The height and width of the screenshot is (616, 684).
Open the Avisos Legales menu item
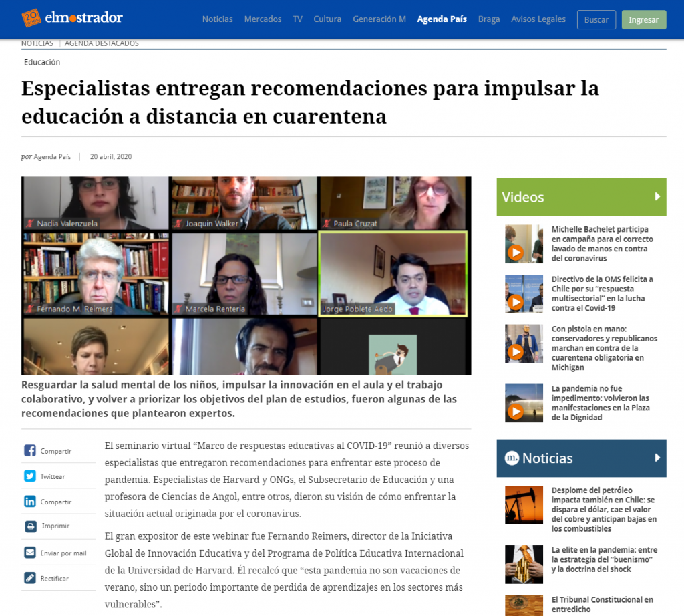[538, 19]
